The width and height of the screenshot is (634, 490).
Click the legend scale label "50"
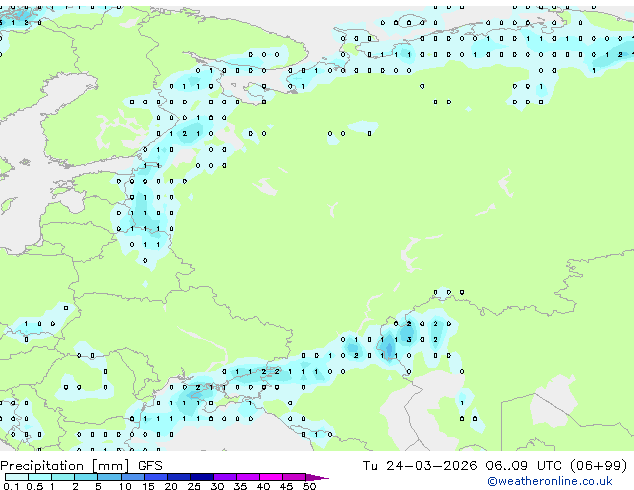point(309,486)
